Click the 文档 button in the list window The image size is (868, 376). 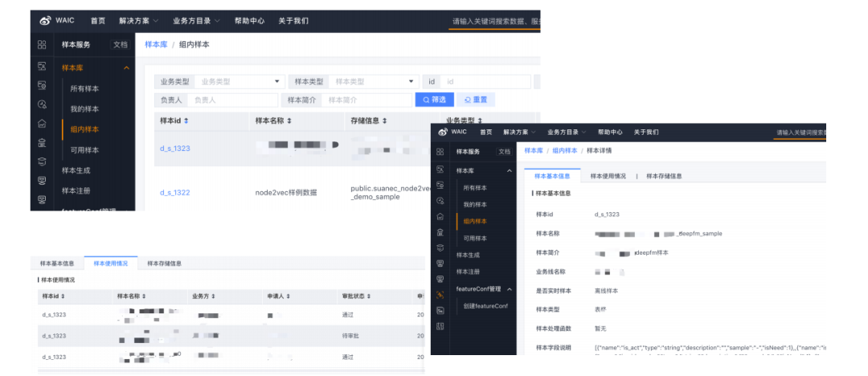pos(121,45)
